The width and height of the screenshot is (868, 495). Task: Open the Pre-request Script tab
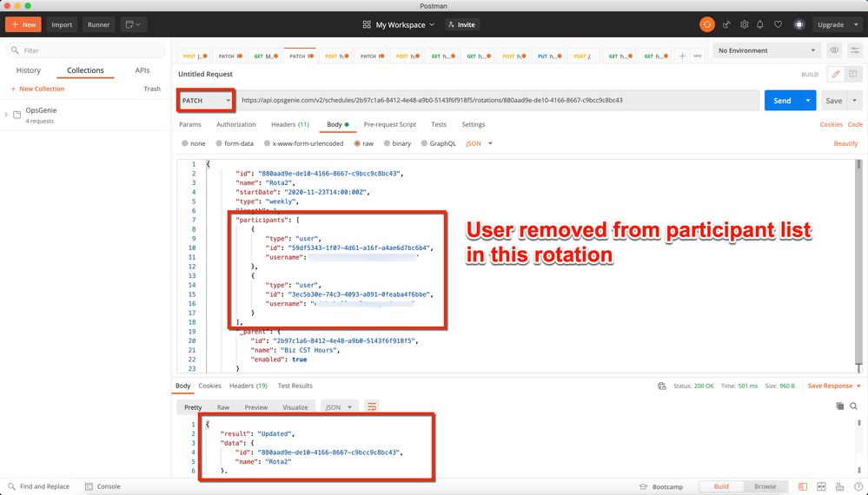pyautogui.click(x=390, y=124)
